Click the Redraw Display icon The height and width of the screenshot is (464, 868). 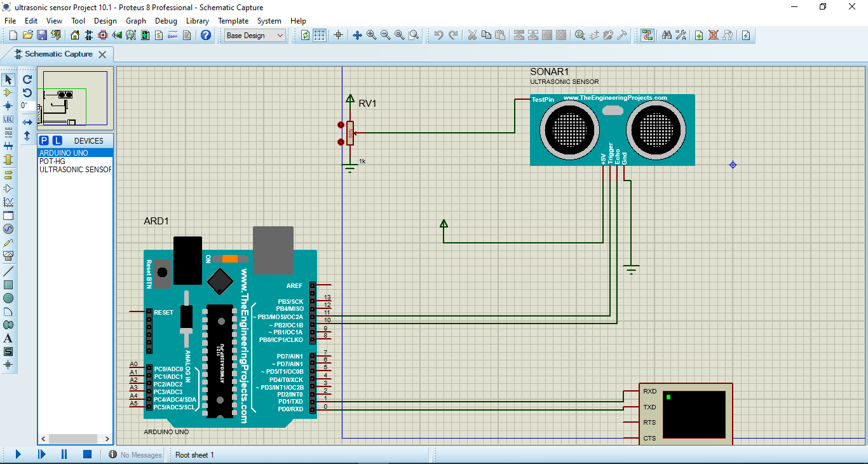306,36
